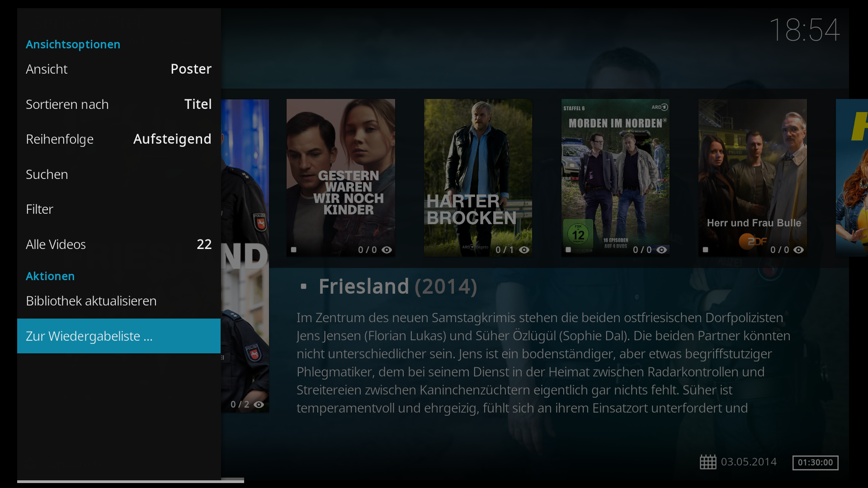Click the horizontal scrollbar at the bottom left
This screenshot has height=488, width=868.
pyautogui.click(x=131, y=481)
